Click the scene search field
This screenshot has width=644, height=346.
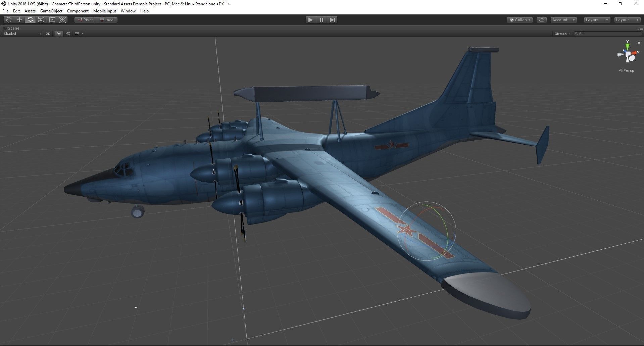(x=607, y=34)
